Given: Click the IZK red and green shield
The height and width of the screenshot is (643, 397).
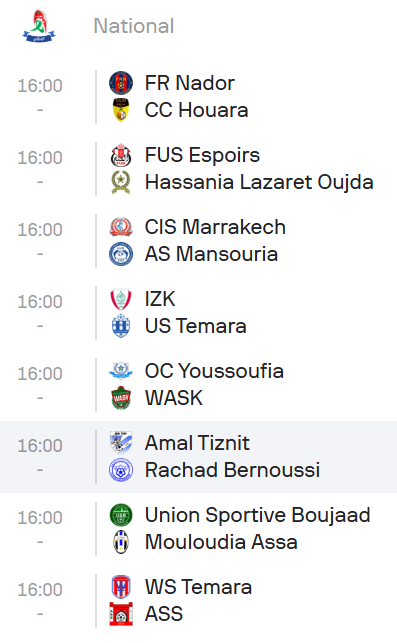Looking at the screenshot, I should [121, 299].
